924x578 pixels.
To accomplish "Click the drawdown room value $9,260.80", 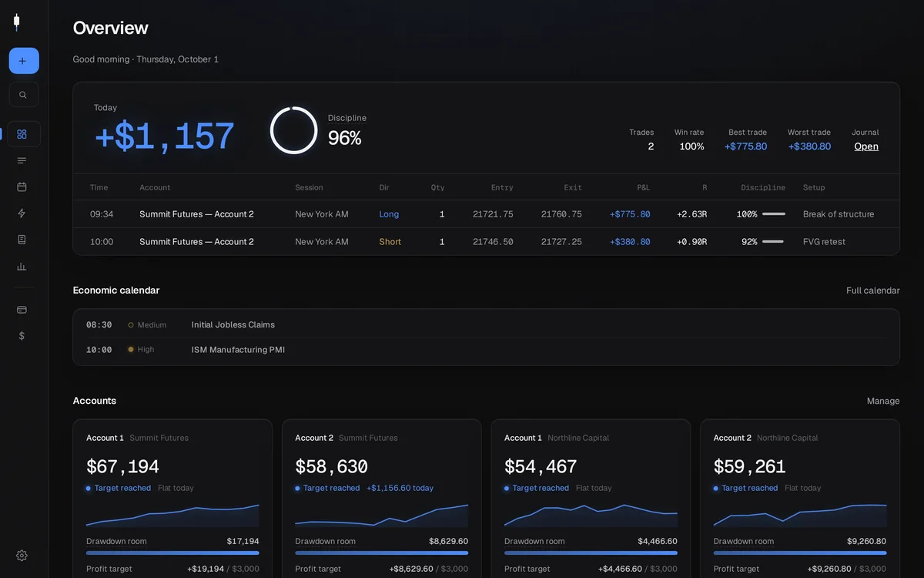I will pyautogui.click(x=866, y=541).
